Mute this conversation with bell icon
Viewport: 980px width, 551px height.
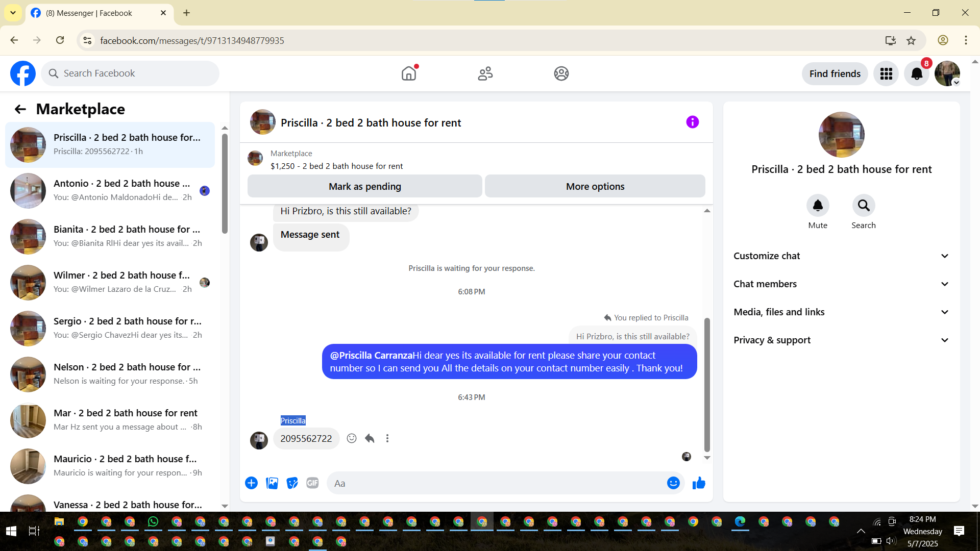(817, 206)
